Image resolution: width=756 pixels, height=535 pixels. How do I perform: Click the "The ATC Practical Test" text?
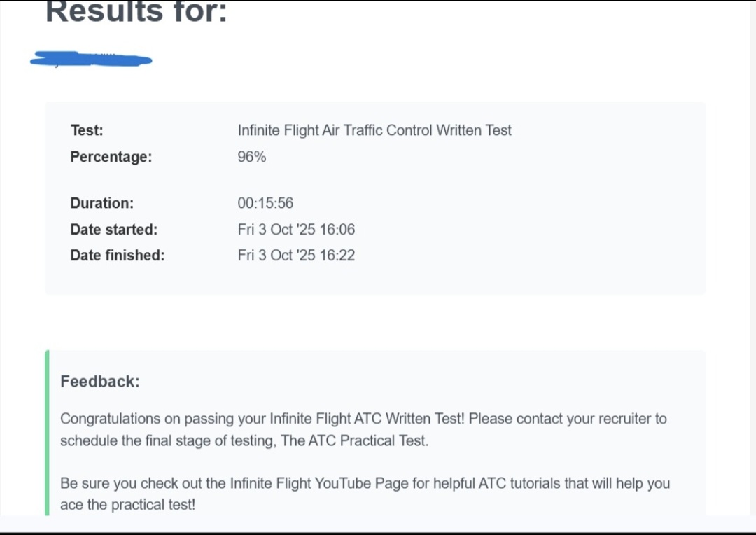354,441
